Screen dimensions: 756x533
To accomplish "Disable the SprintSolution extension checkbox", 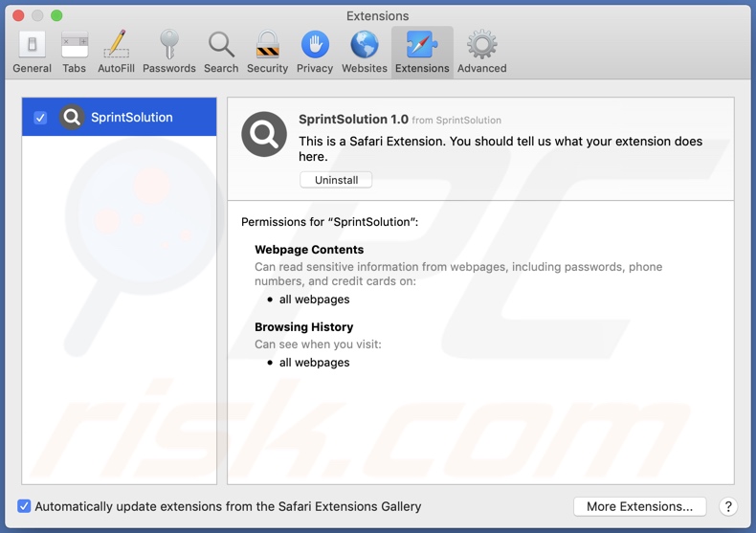I will point(40,118).
